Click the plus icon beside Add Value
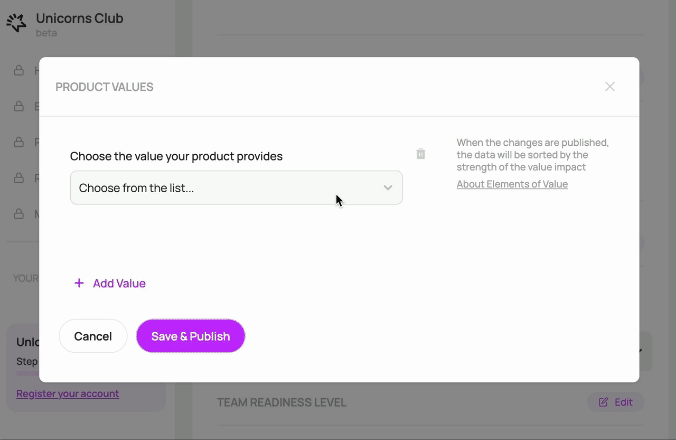Image resolution: width=676 pixels, height=440 pixels. pyautogui.click(x=79, y=283)
